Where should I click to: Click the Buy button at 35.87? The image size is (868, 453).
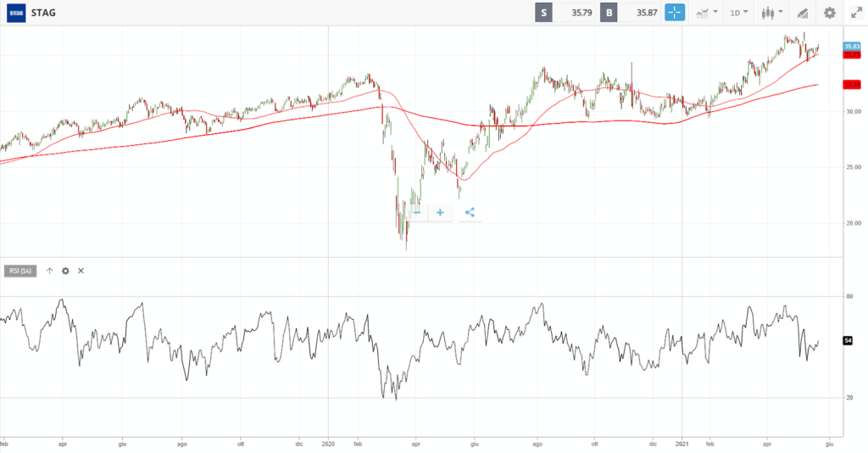click(630, 13)
